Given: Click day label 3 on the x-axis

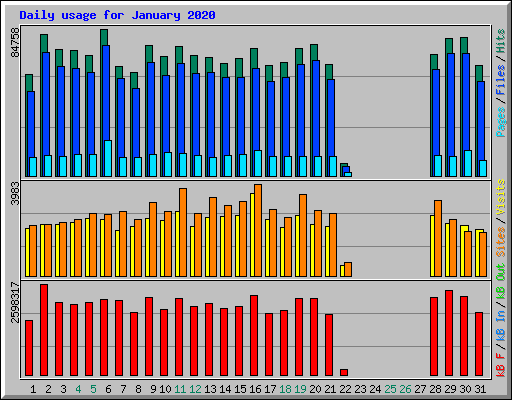Looking at the screenshot, I should (x=63, y=389).
